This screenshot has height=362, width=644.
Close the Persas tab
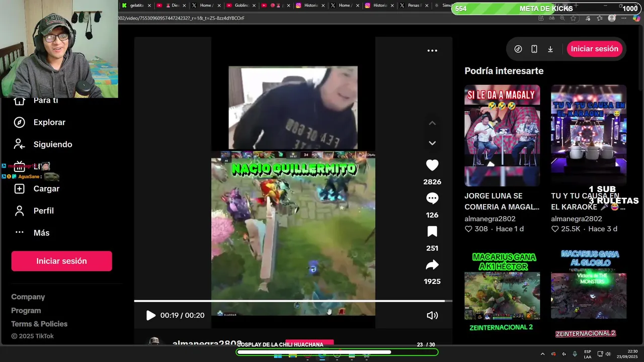427,6
